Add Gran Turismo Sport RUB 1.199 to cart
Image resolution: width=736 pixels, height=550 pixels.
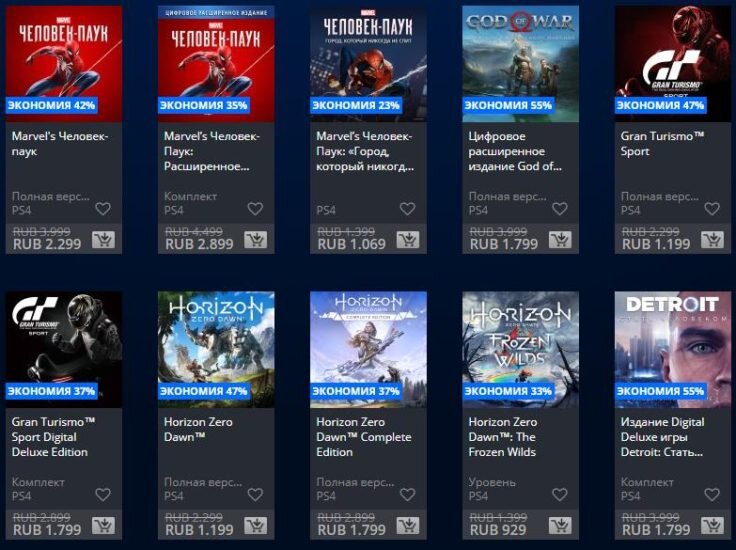(x=712, y=240)
